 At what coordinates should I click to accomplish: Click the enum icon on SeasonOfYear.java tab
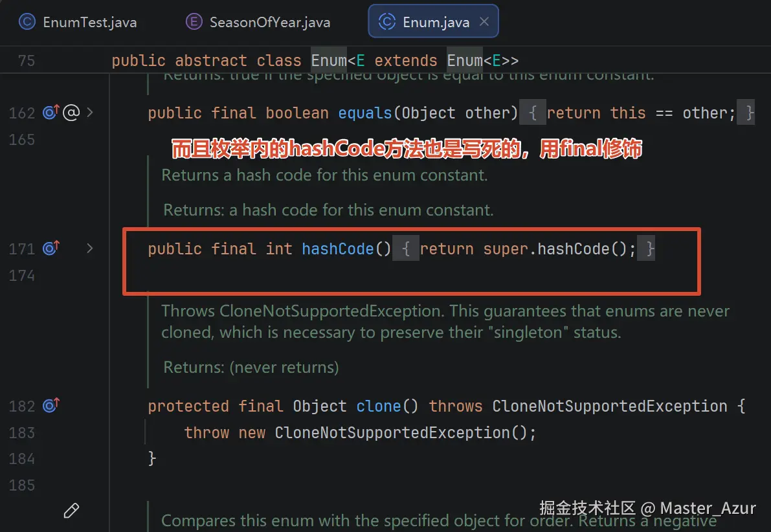tap(194, 21)
